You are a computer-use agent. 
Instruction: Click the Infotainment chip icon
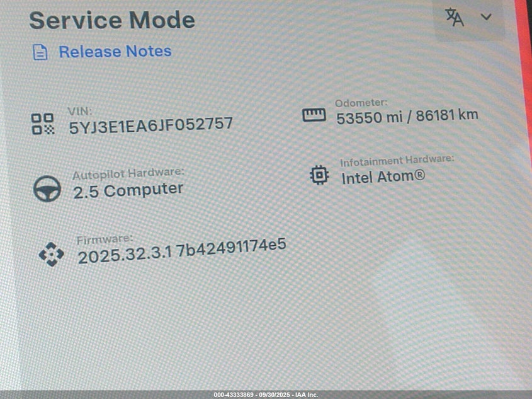coord(320,175)
